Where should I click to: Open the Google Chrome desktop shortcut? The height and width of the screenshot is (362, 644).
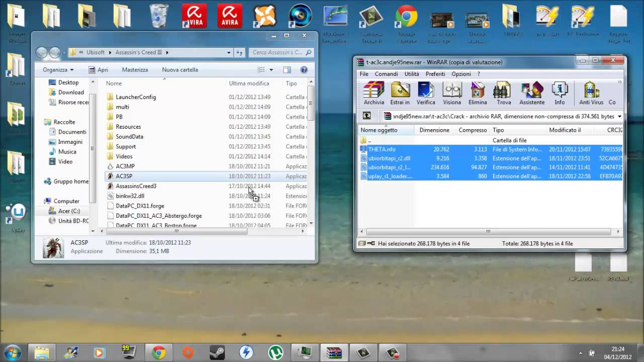[406, 17]
